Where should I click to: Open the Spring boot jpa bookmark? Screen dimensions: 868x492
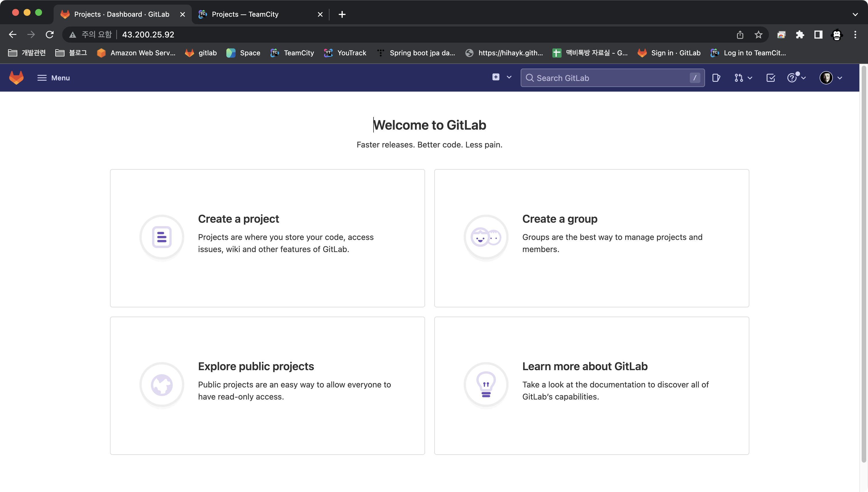(x=416, y=53)
